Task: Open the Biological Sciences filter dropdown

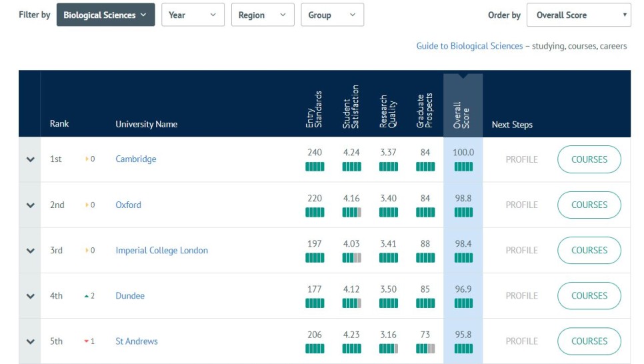Action: pos(105,15)
